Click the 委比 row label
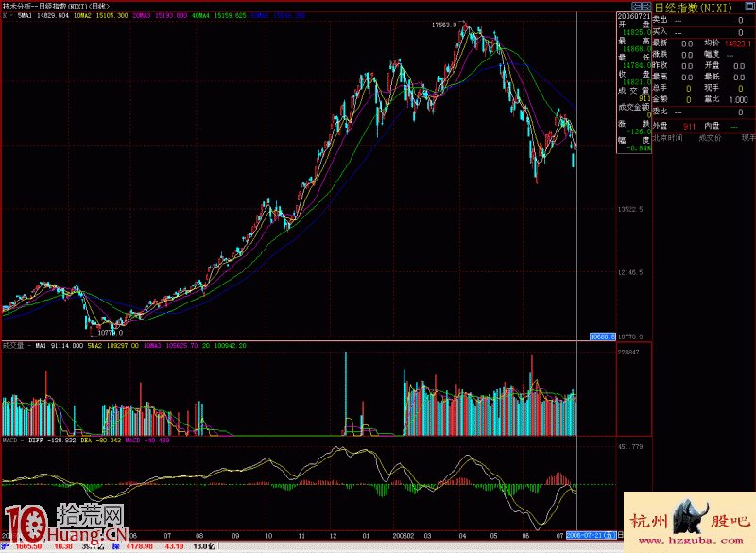Viewport: 756px width, 553px height. [660, 112]
